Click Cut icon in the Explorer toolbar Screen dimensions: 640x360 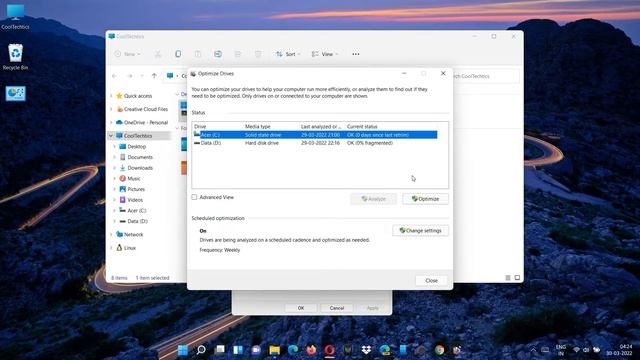(158, 54)
